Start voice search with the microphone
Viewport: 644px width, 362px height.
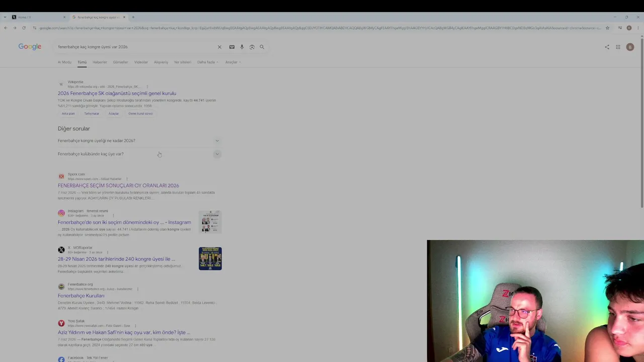(242, 47)
